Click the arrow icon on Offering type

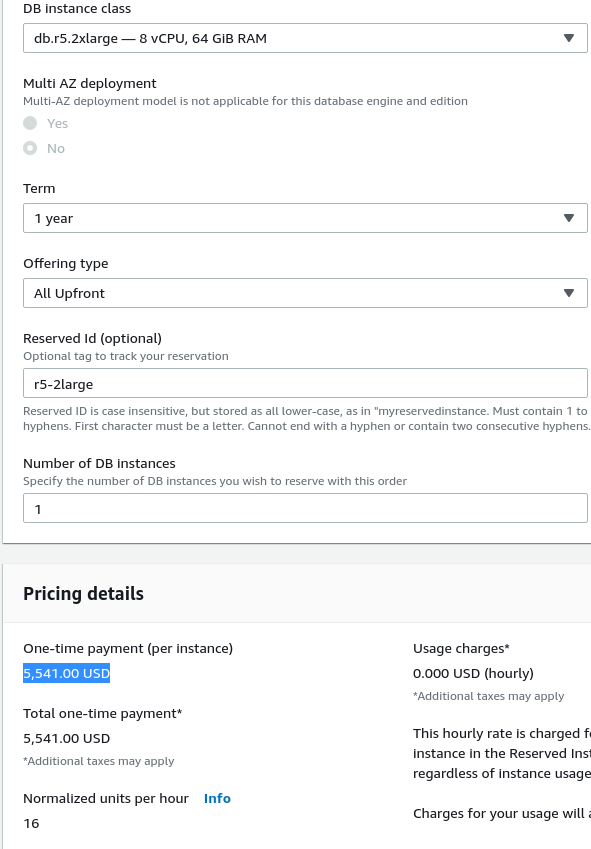[569, 293]
